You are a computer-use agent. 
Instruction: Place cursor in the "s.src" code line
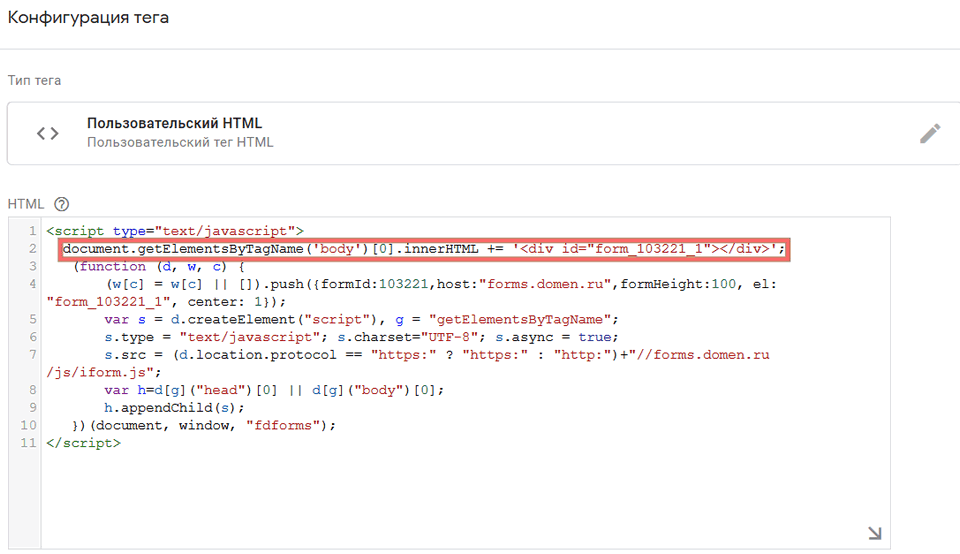tap(300, 355)
